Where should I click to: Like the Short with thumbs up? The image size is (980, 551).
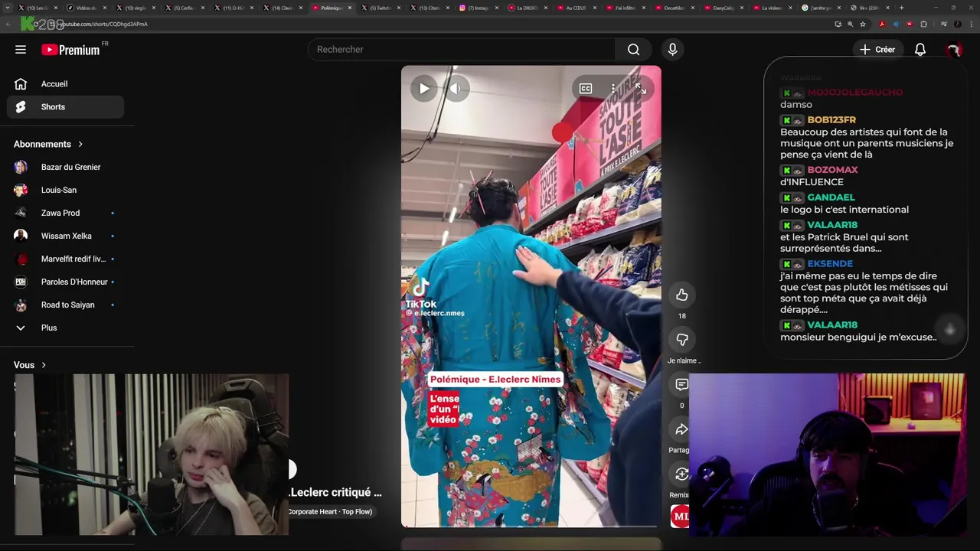pos(681,295)
